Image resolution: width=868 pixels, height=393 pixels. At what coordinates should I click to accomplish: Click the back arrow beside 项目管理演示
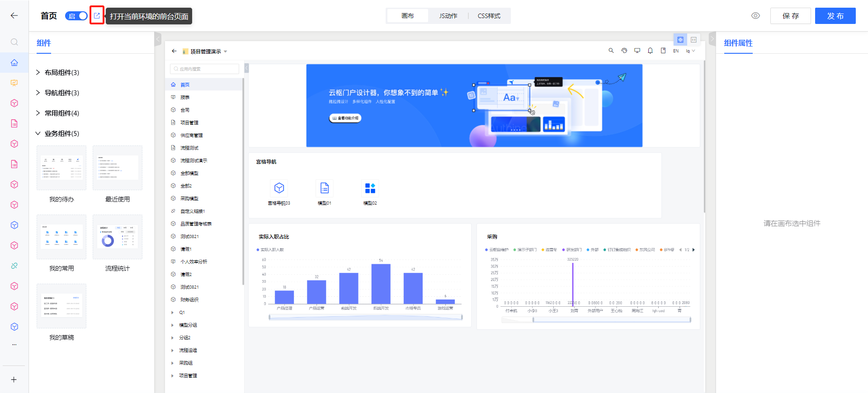pos(174,51)
